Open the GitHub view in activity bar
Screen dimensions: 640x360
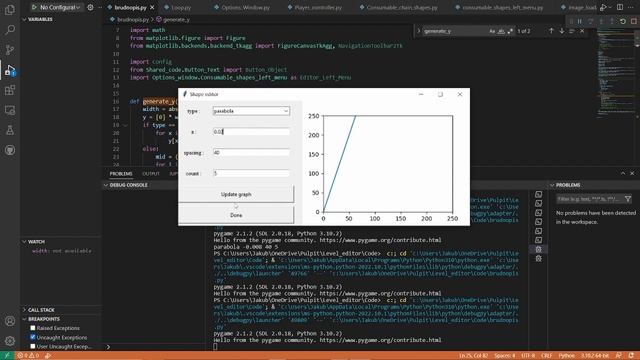point(10,150)
